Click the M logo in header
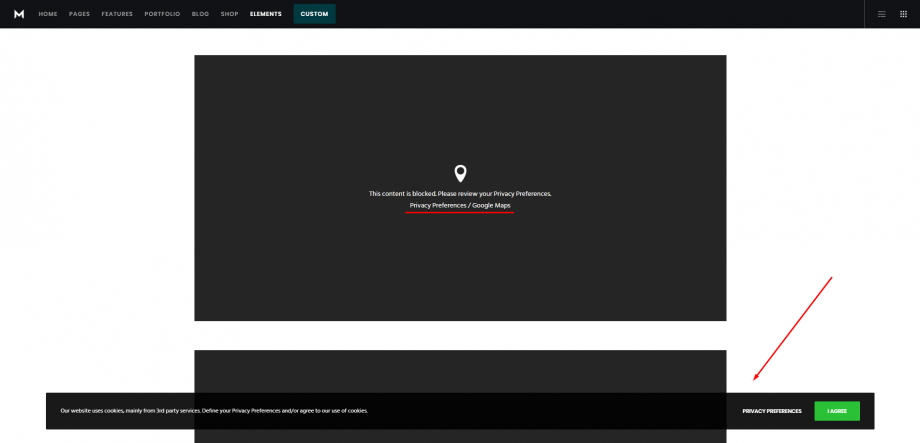The image size is (920, 443). coord(19,14)
